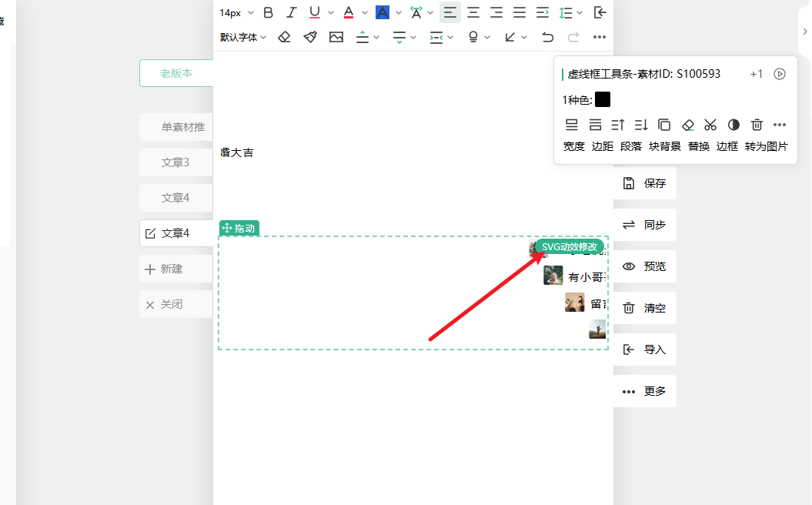
Task: Cut the material with scissors icon
Action: point(710,125)
